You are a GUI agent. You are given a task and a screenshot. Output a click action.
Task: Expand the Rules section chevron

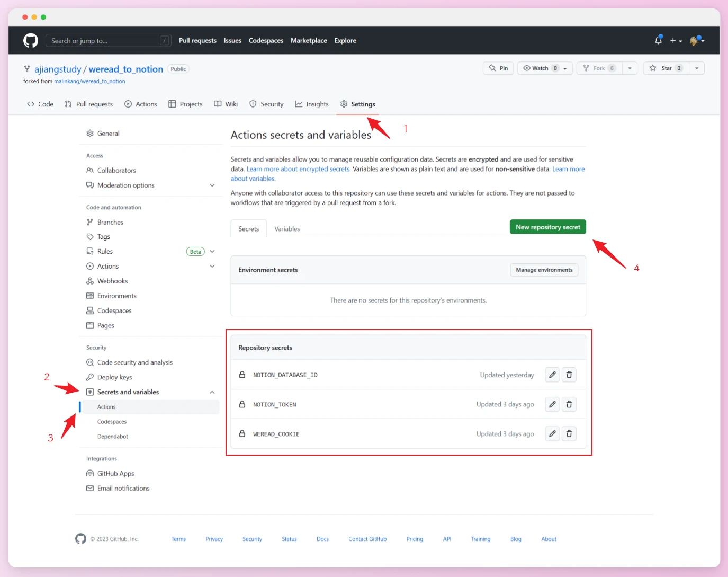pos(212,252)
